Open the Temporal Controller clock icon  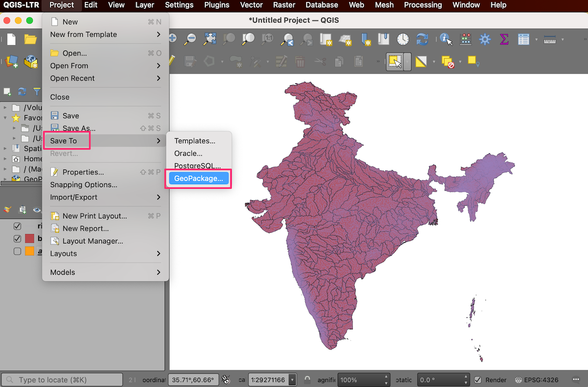point(403,39)
